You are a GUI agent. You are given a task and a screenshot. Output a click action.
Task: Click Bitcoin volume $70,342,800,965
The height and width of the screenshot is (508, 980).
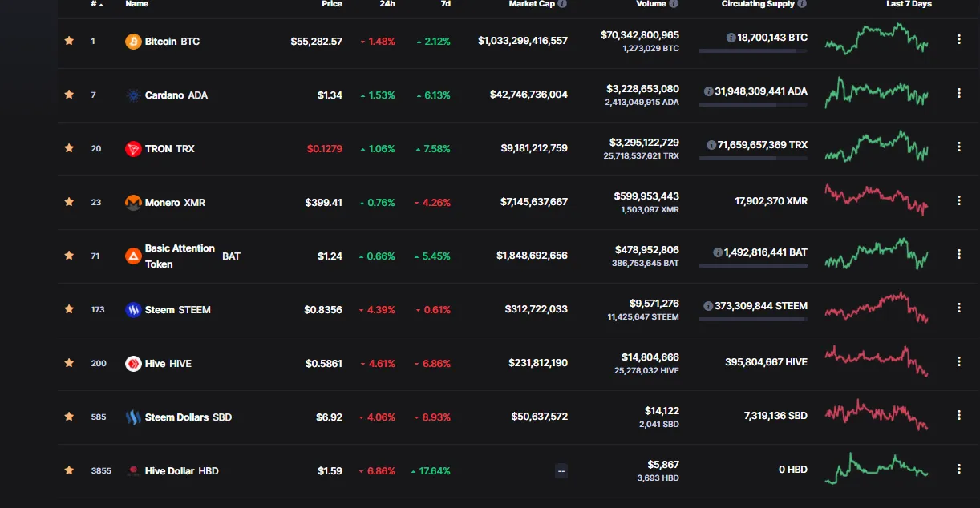coord(640,35)
